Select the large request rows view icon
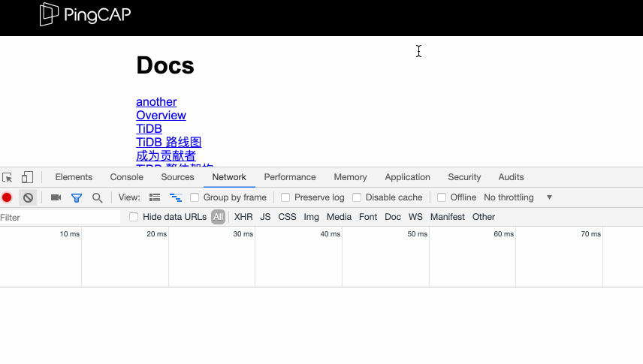This screenshot has width=643, height=364. 155,197
